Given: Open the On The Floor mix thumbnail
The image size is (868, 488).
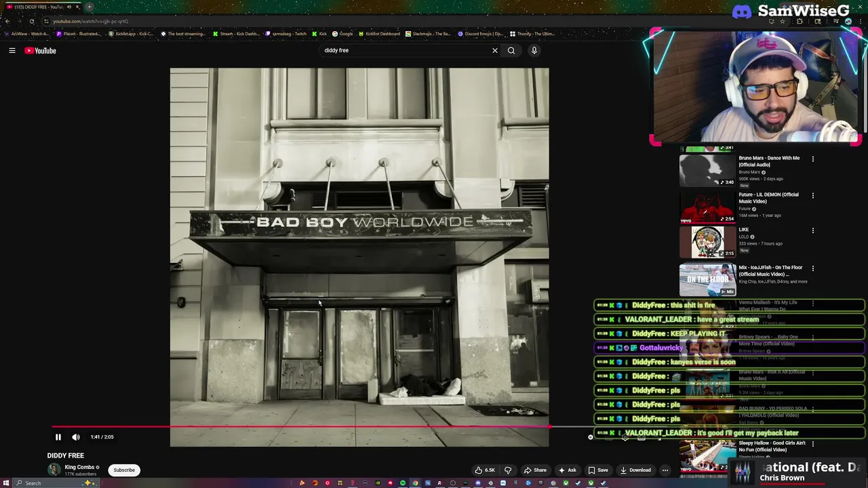Looking at the screenshot, I should (x=707, y=280).
